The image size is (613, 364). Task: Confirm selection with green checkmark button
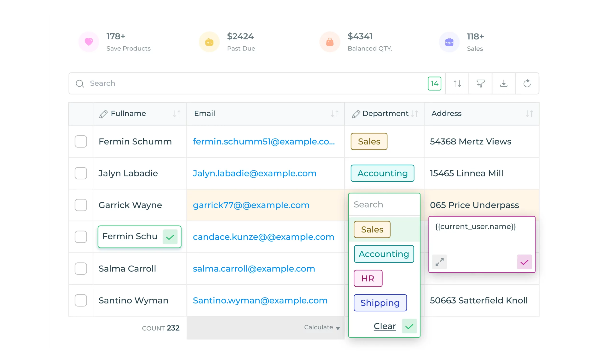pyautogui.click(x=409, y=326)
